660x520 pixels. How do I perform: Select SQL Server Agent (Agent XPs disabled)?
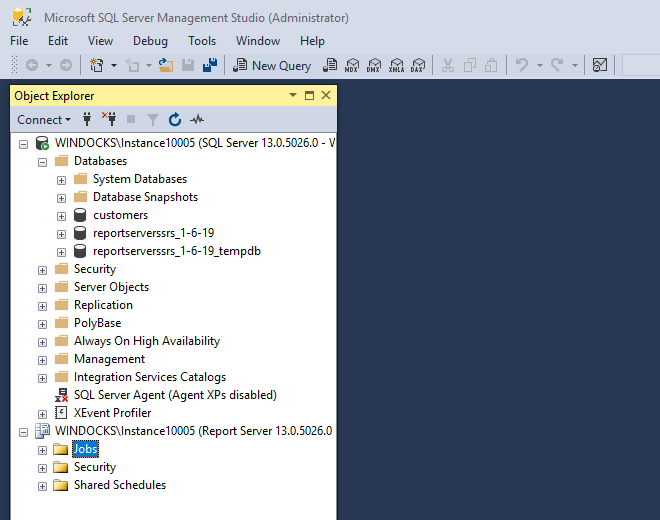point(175,395)
